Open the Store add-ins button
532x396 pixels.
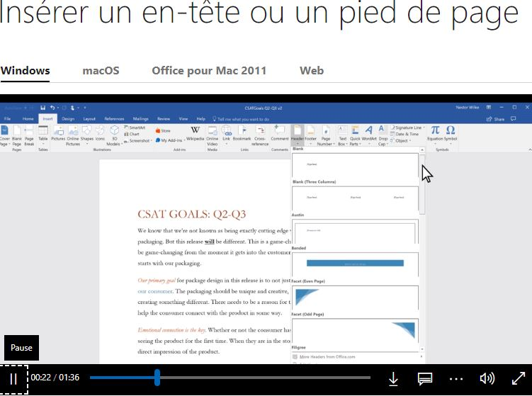163,130
